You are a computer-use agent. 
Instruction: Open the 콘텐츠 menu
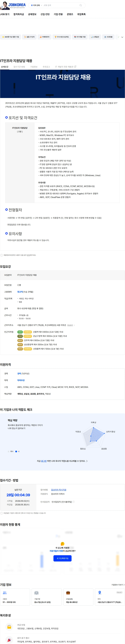(x=70, y=14)
